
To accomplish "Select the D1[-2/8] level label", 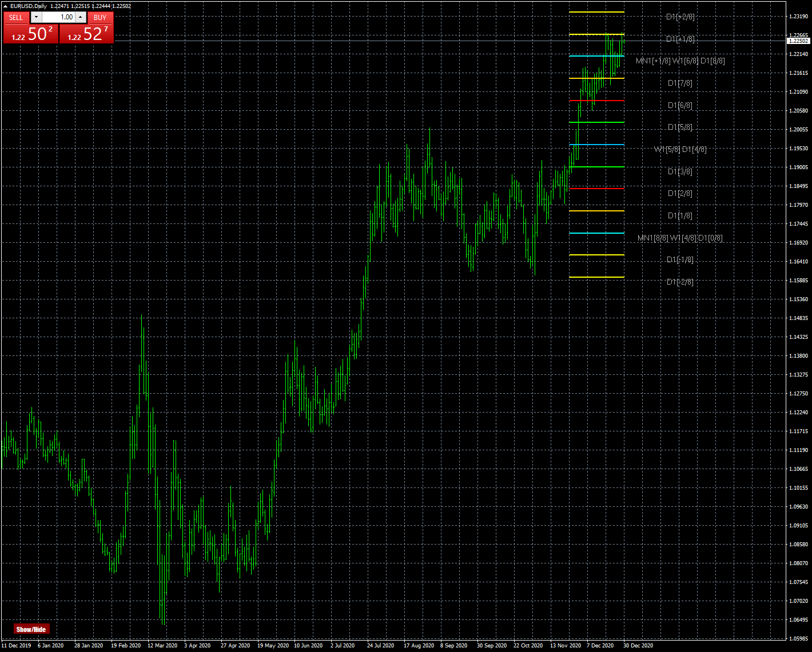I will pos(680,282).
